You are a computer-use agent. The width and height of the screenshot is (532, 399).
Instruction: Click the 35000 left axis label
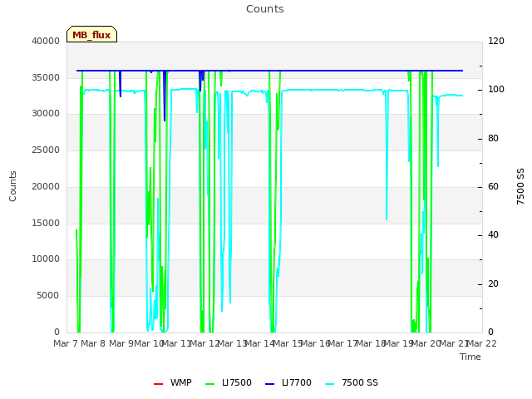(x=46, y=77)
